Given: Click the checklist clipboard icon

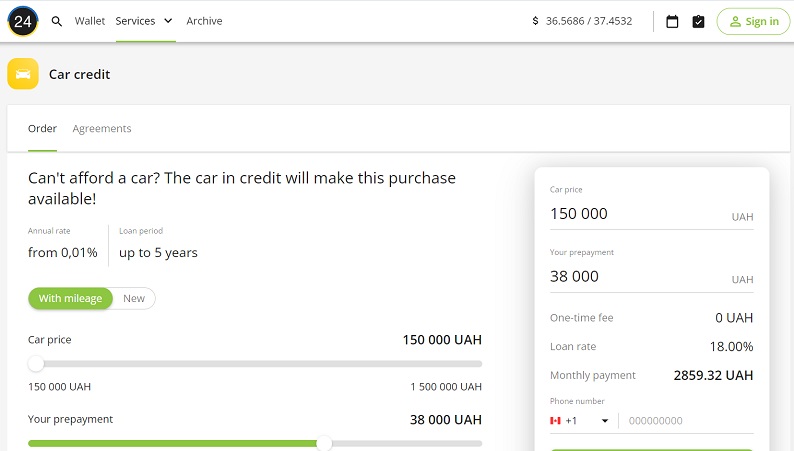Looking at the screenshot, I should click(x=699, y=21).
